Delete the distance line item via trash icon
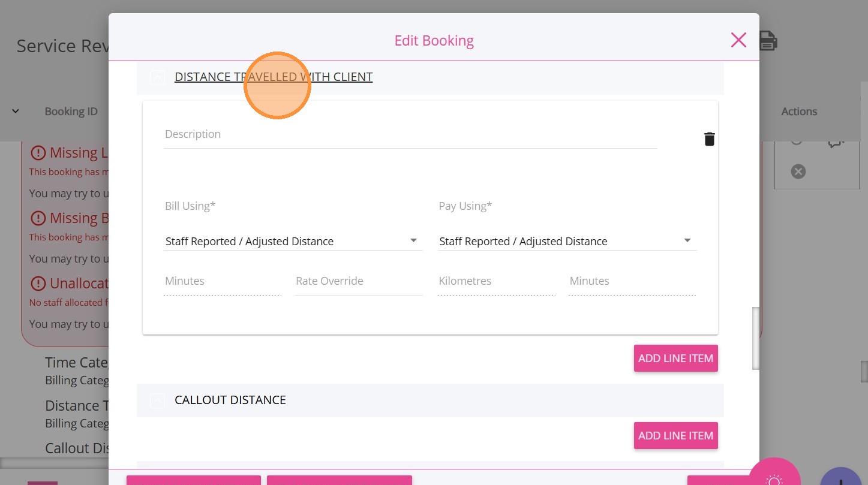This screenshot has height=485, width=868. (x=709, y=139)
